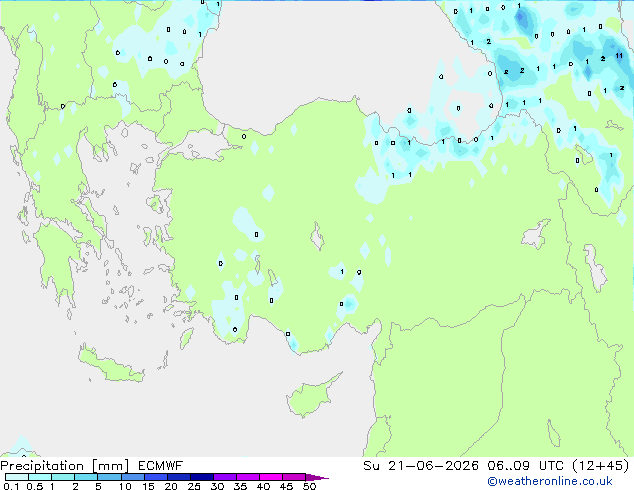Click the dark blue rain cell at top right
Image resolution: width=634 pixels, height=490 pixels.
tap(522, 18)
